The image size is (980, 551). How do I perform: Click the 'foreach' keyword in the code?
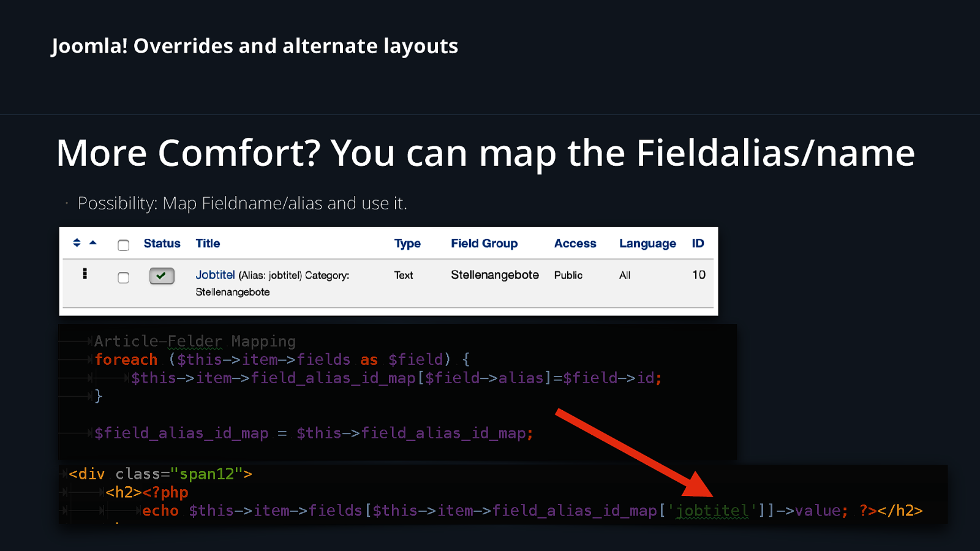(126, 359)
